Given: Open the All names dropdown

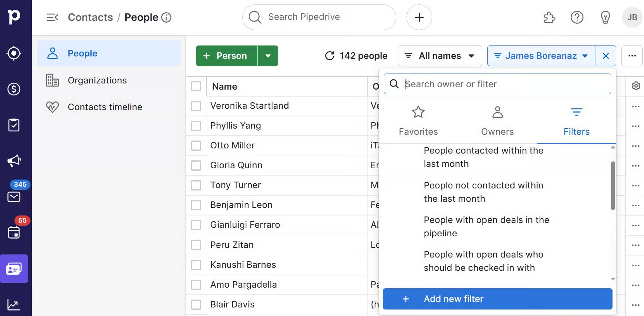Looking at the screenshot, I should point(440,56).
